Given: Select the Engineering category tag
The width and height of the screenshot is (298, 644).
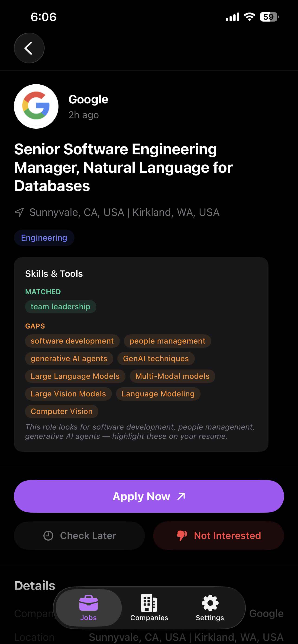Looking at the screenshot, I should click(x=44, y=238).
